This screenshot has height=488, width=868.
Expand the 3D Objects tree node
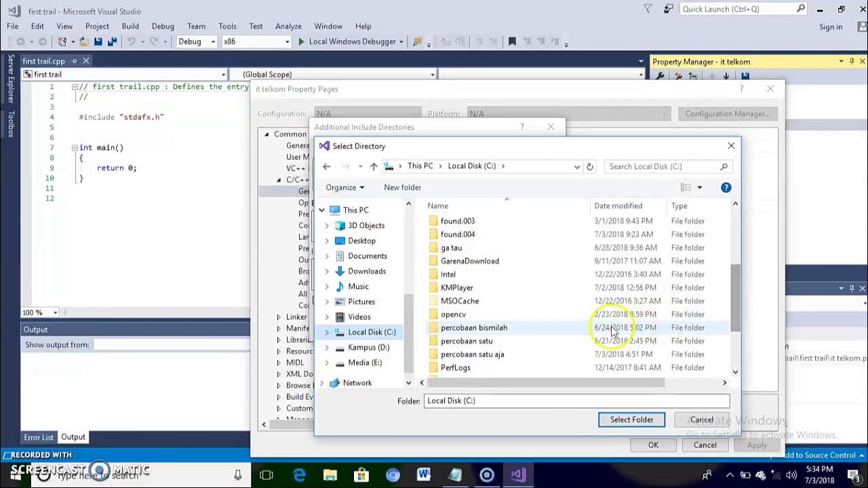327,226
